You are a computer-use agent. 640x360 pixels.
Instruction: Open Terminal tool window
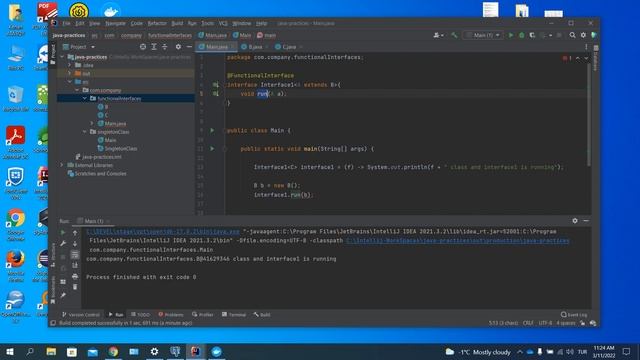[x=234, y=315]
